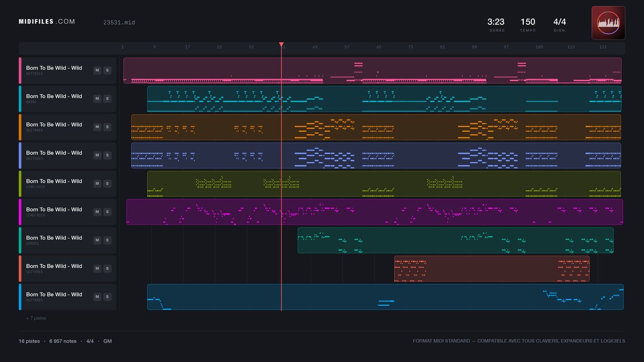Jump to bar 17 on the ruler
Viewport: 644px width, 362px height.
click(188, 47)
